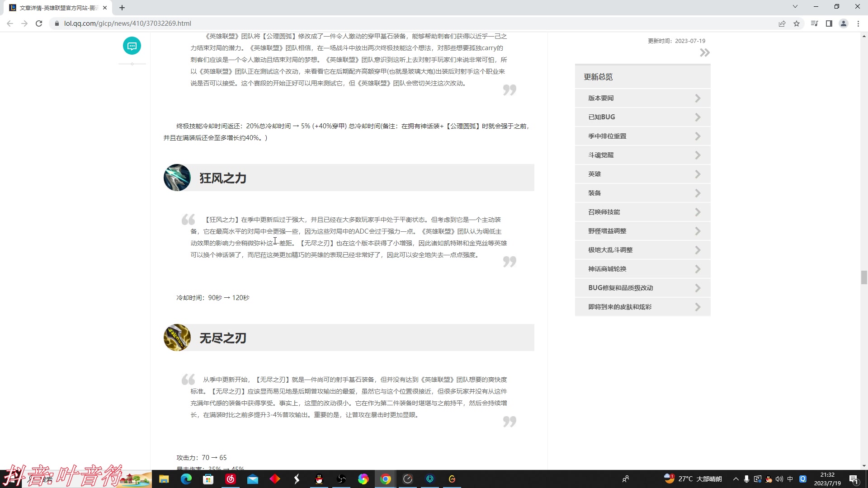Viewport: 868px width, 488px height.
Task: Share this page icon in address bar
Action: point(782,23)
